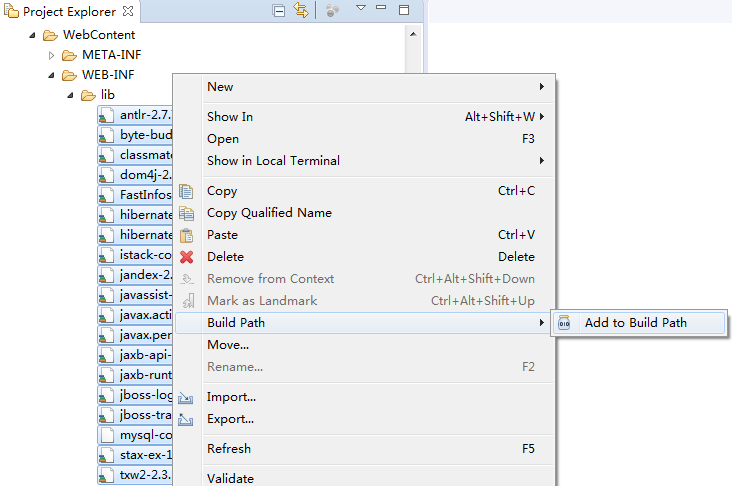
Task: Click the mysql-co file icon
Action: [x=107, y=435]
